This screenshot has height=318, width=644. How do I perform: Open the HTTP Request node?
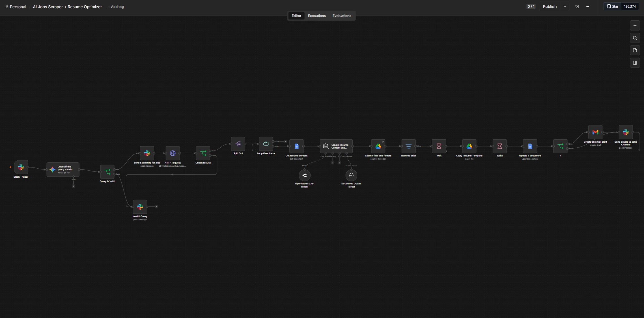pyautogui.click(x=173, y=153)
